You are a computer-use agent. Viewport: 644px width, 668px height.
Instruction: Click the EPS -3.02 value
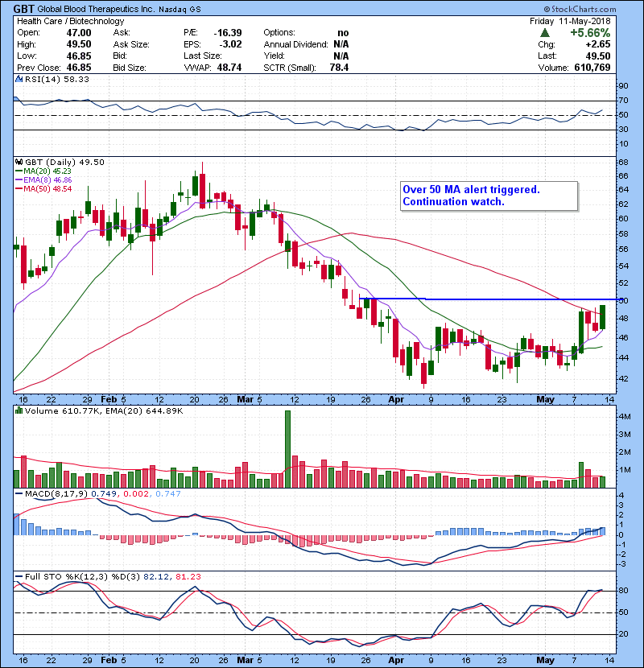230,44
